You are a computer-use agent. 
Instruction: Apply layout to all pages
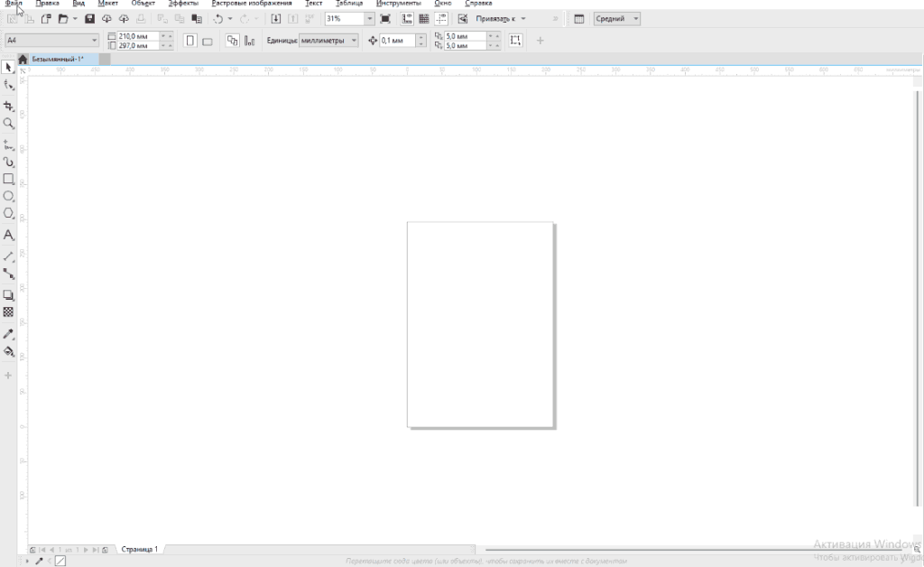point(232,41)
